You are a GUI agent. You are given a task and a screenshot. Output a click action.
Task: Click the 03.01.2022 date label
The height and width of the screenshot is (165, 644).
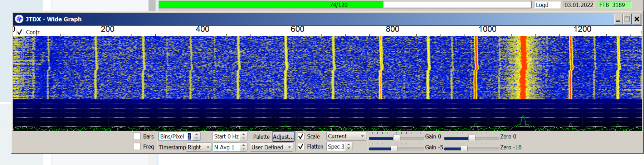click(579, 5)
